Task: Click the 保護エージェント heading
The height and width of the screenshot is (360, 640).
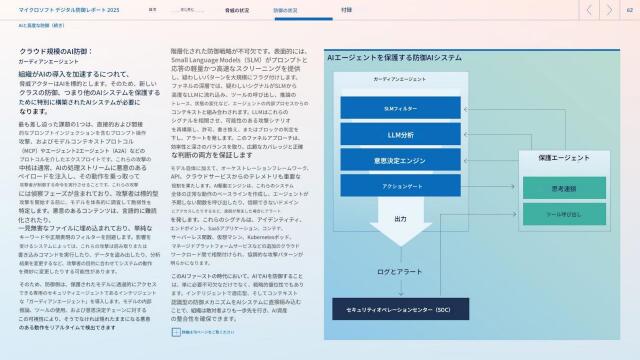Action: pyautogui.click(x=564, y=158)
